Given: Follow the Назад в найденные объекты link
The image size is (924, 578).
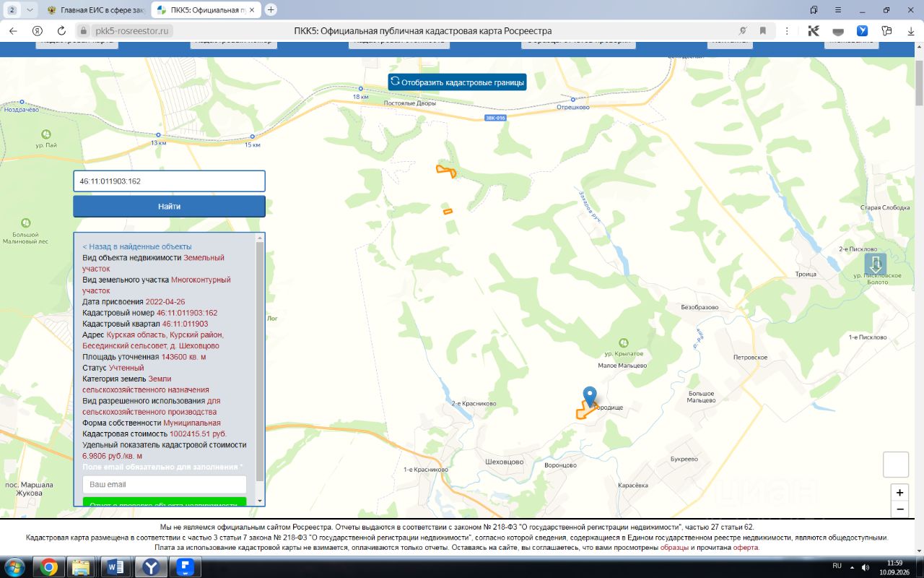Looking at the screenshot, I should (137, 246).
